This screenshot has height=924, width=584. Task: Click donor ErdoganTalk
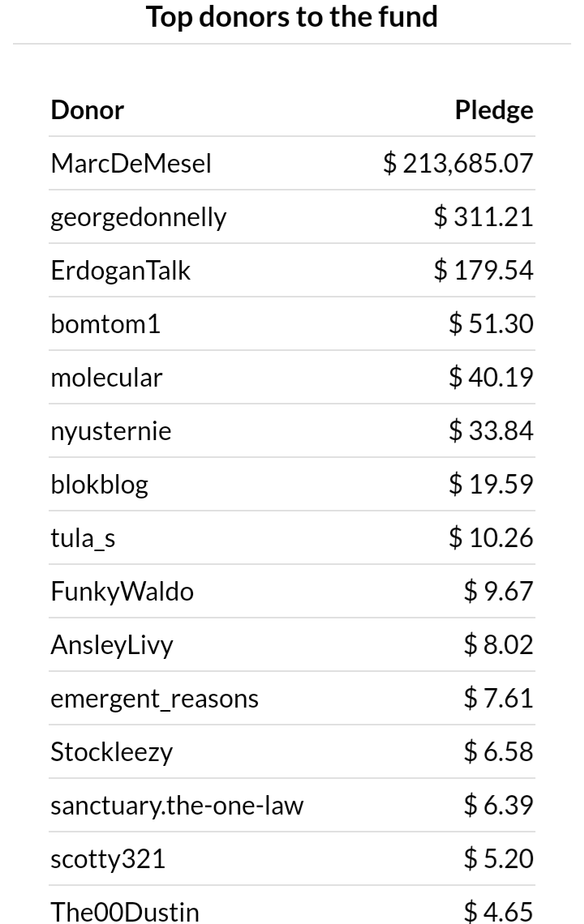[120, 271]
